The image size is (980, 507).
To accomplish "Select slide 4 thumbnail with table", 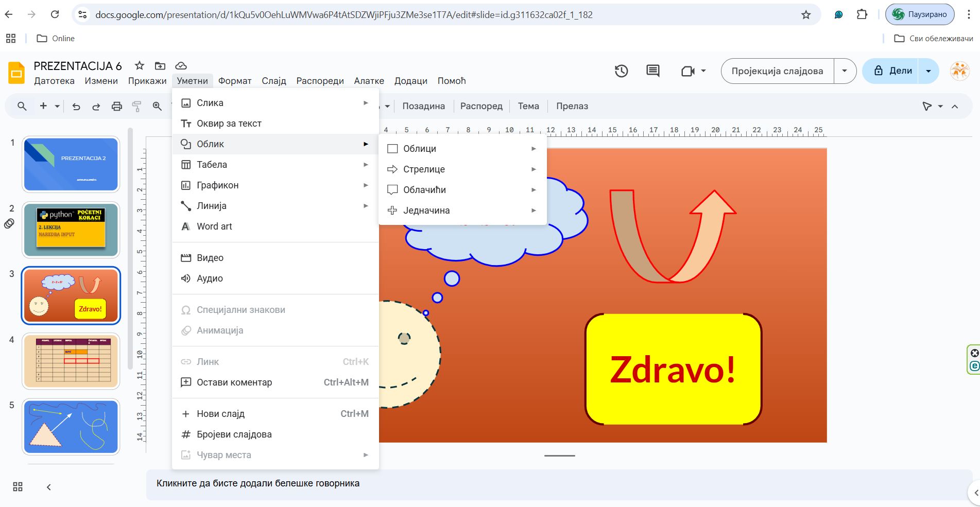I will tap(71, 361).
